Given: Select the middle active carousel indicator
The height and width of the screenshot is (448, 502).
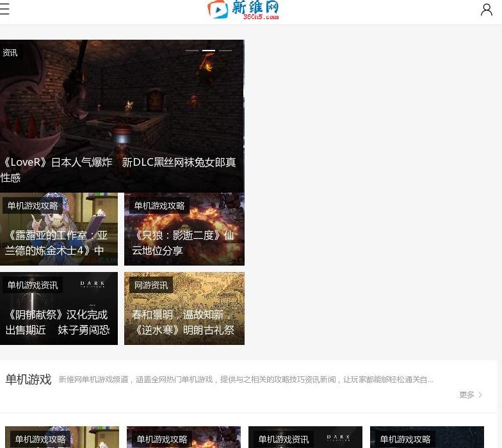Looking at the screenshot, I should click(209, 51).
